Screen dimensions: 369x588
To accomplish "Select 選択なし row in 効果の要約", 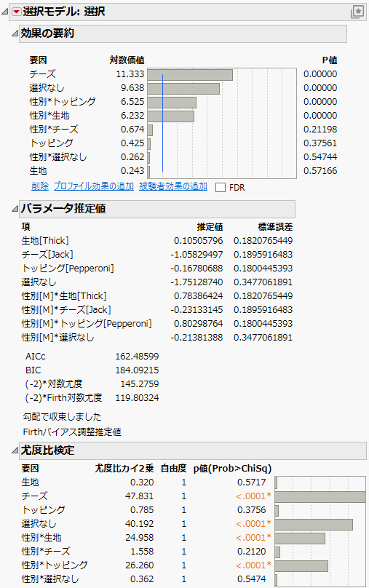I will 47,88.
